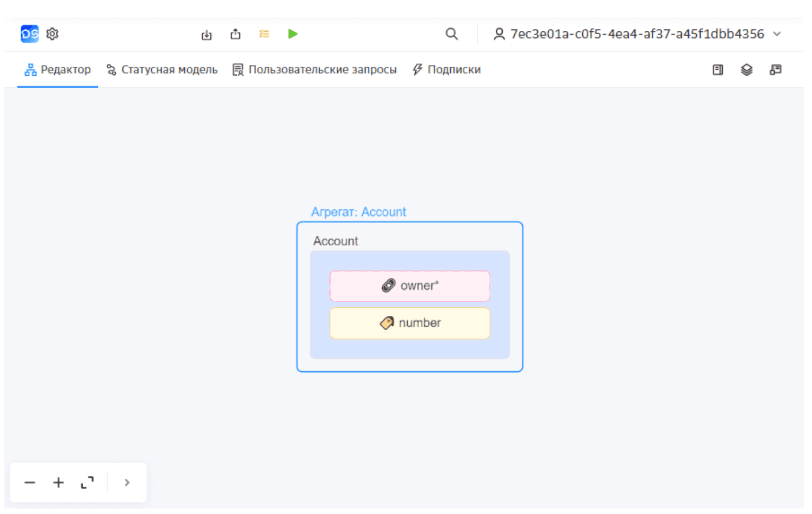Click the documentation book panel icon

pyautogui.click(x=718, y=70)
